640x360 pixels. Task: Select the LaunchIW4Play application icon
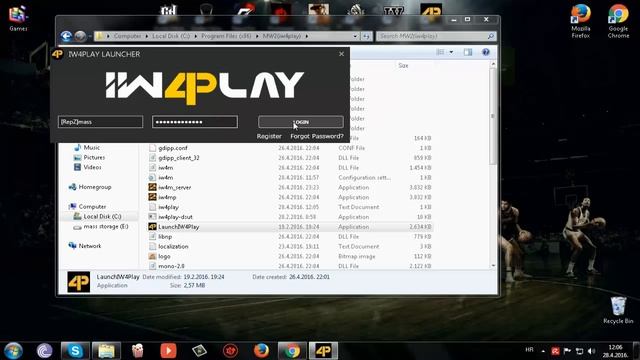[x=152, y=227]
